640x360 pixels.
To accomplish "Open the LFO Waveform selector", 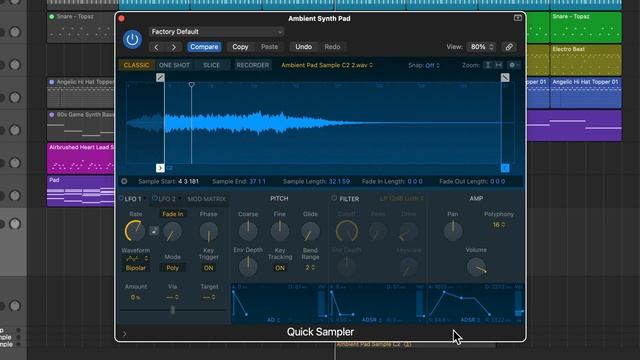I will click(136, 259).
